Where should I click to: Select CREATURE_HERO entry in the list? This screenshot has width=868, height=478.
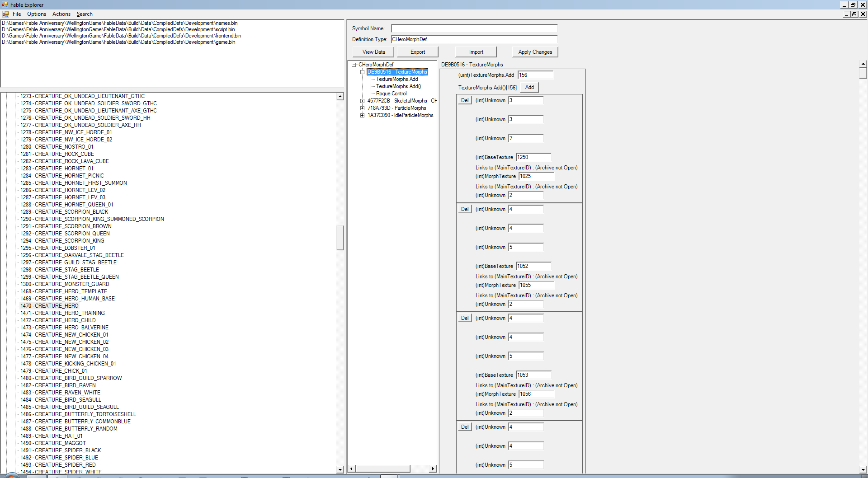[x=57, y=306]
